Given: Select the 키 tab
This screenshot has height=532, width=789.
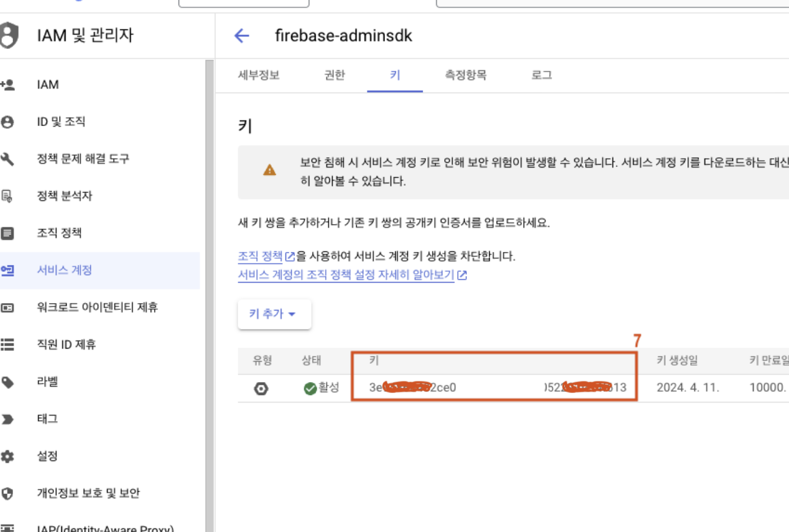Looking at the screenshot, I should click(x=395, y=75).
